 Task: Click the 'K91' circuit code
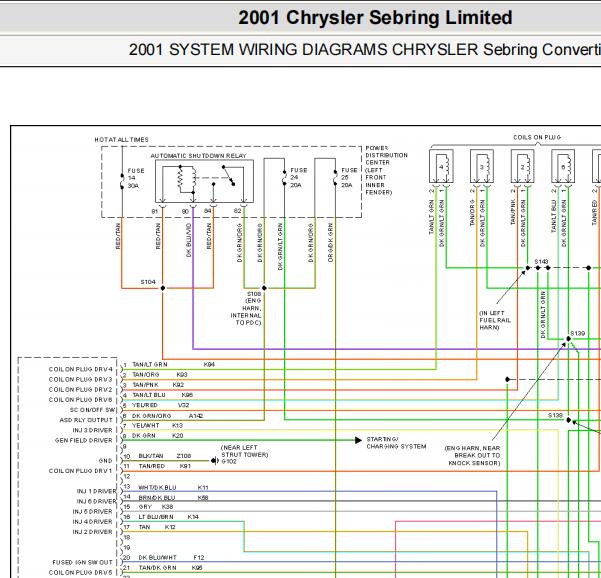pos(185,466)
